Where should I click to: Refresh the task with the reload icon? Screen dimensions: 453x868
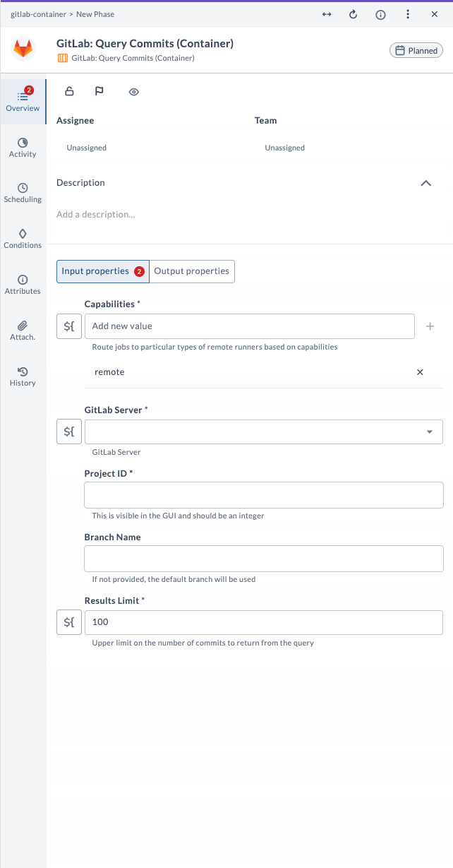click(x=354, y=14)
